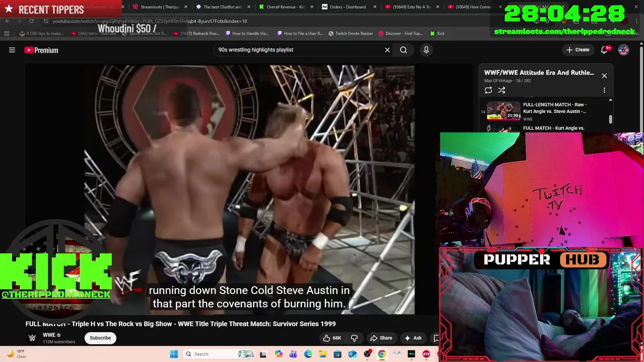The width and height of the screenshot is (644, 362).
Task: Open Task View on taskbar
Action: pyautogui.click(x=263, y=354)
